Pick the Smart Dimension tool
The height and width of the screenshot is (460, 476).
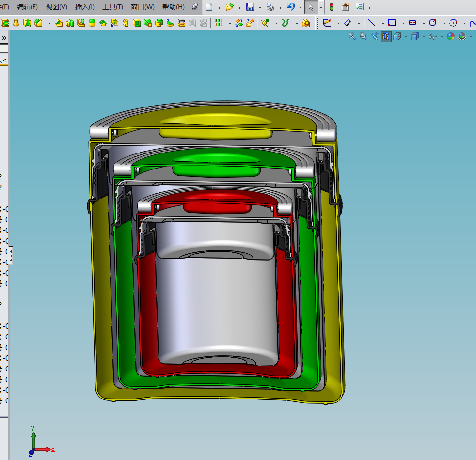tap(347, 23)
